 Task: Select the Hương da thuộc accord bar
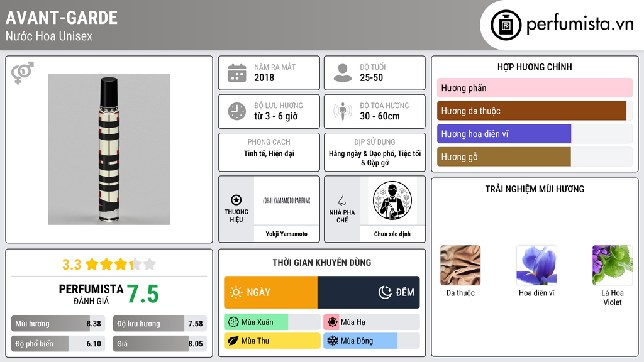coord(535,111)
